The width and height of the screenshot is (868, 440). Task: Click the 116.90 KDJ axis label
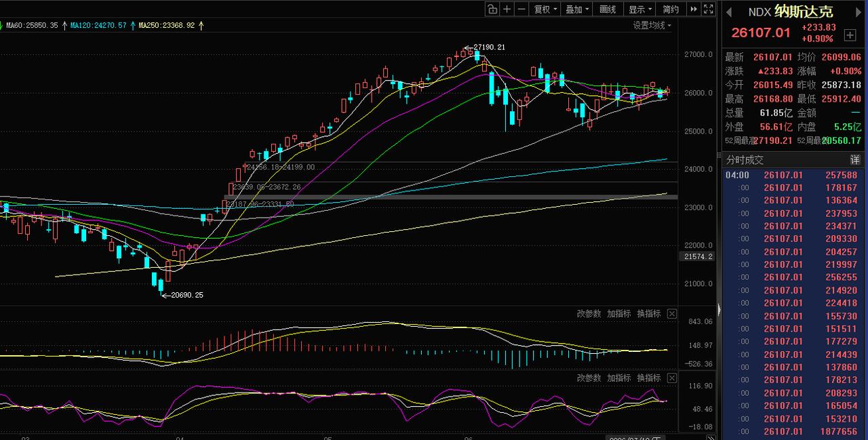pyautogui.click(x=701, y=386)
